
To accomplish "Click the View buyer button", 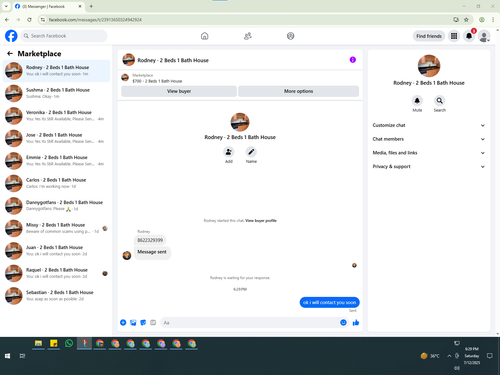I will 179,91.
